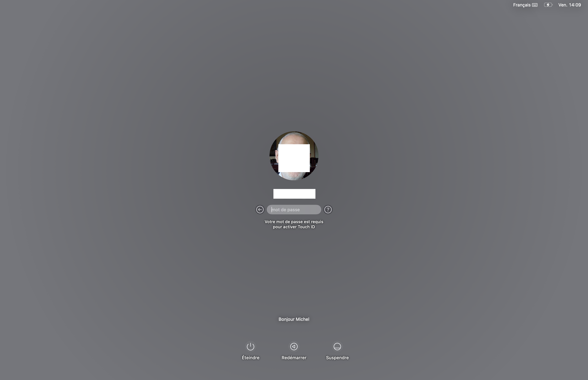
Task: Click the Éteindre text label
Action: tap(250, 358)
